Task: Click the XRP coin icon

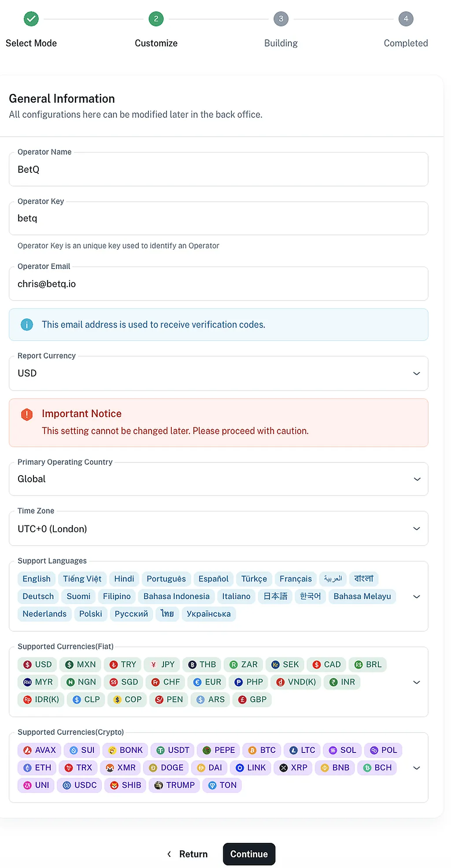Action: coord(284,768)
